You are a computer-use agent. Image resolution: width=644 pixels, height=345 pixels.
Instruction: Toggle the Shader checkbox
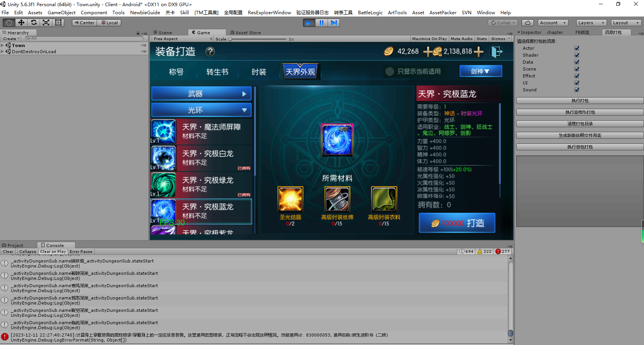577,55
